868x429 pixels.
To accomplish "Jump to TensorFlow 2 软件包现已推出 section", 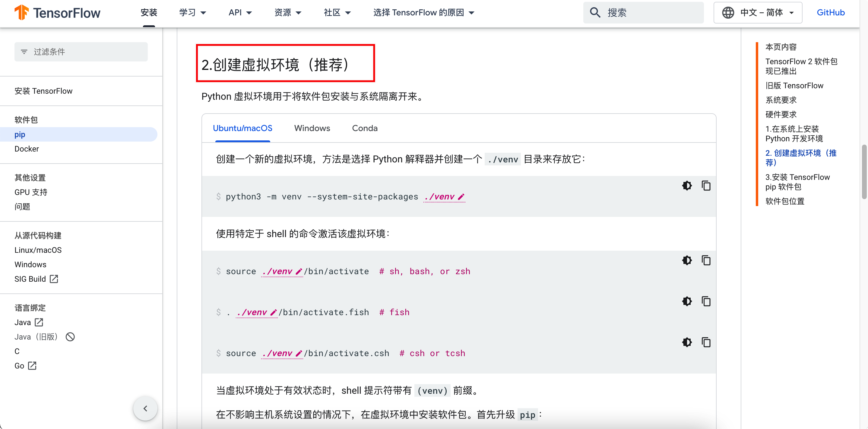I will pos(801,66).
